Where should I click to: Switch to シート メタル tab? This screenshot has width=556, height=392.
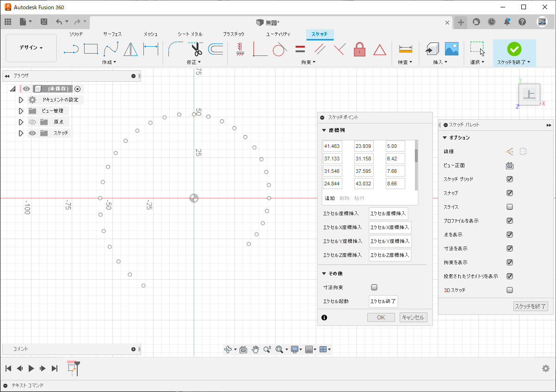click(x=190, y=34)
